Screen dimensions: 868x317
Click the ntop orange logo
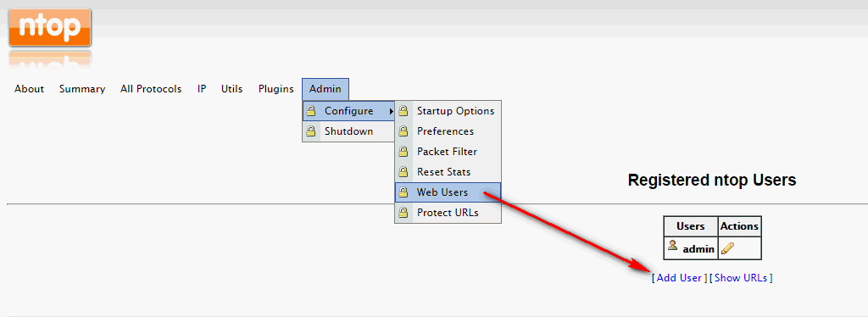click(x=50, y=28)
